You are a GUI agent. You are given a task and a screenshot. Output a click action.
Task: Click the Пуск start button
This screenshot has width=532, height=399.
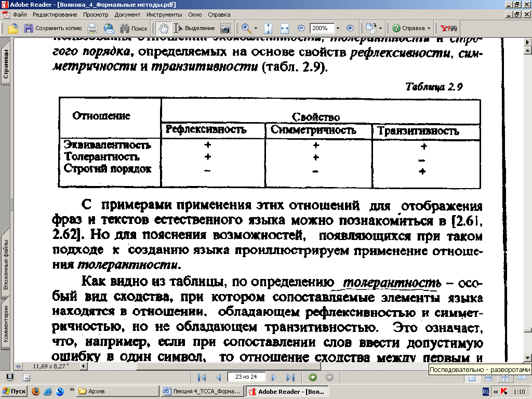pos(14,391)
